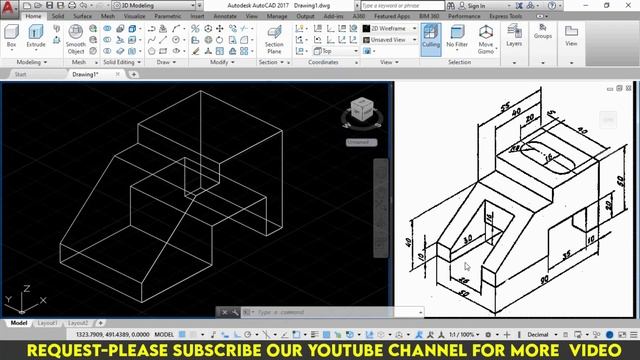Switch to the Mesh ribbon tab
Screen dimensions: 640x360
[x=108, y=16]
